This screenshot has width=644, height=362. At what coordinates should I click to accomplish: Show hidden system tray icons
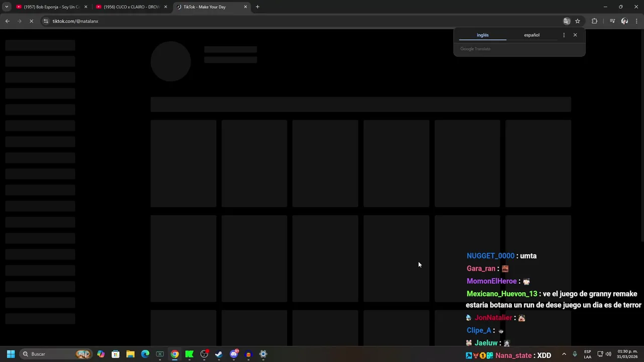coord(563,354)
